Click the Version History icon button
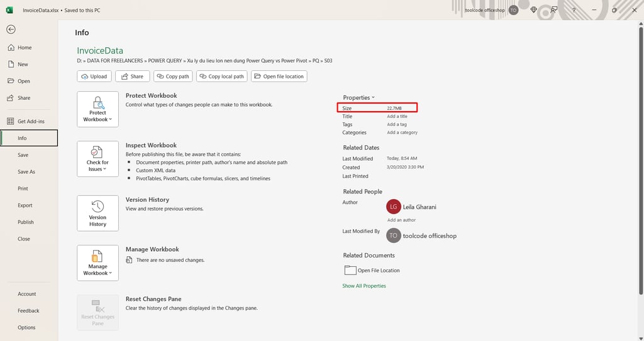This screenshot has height=341, width=644. pyautogui.click(x=97, y=214)
